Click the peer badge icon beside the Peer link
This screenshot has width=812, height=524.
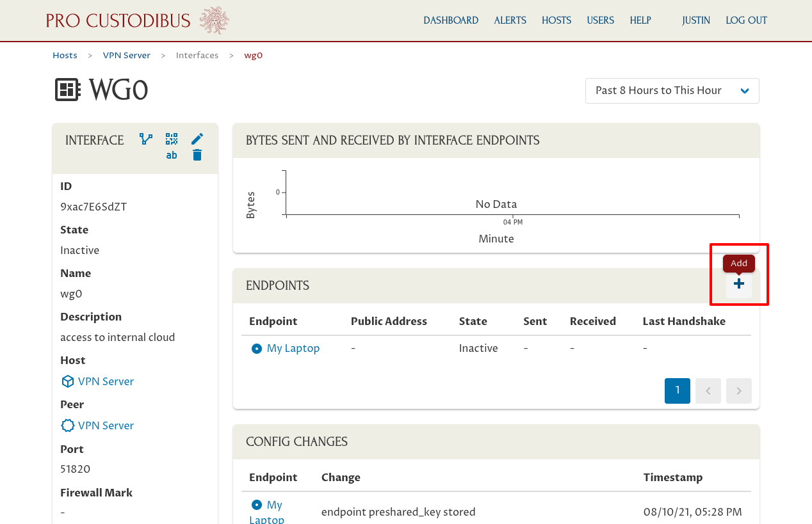coord(67,425)
